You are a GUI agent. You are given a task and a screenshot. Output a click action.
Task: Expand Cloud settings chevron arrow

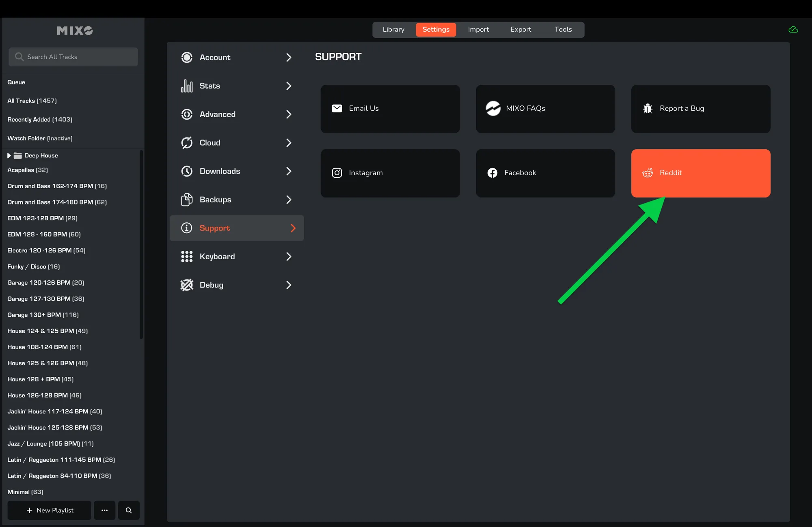[289, 143]
